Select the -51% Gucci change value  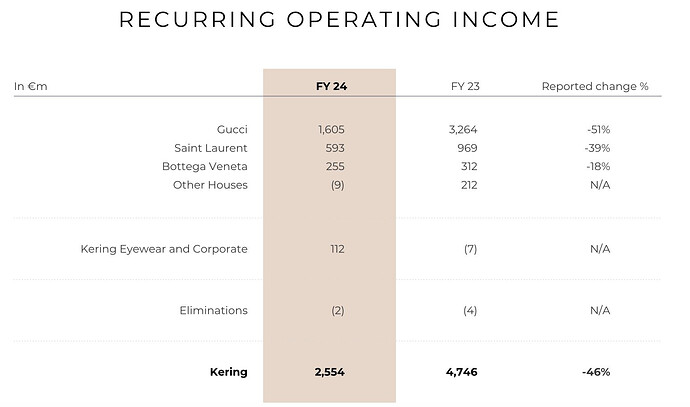(x=598, y=129)
